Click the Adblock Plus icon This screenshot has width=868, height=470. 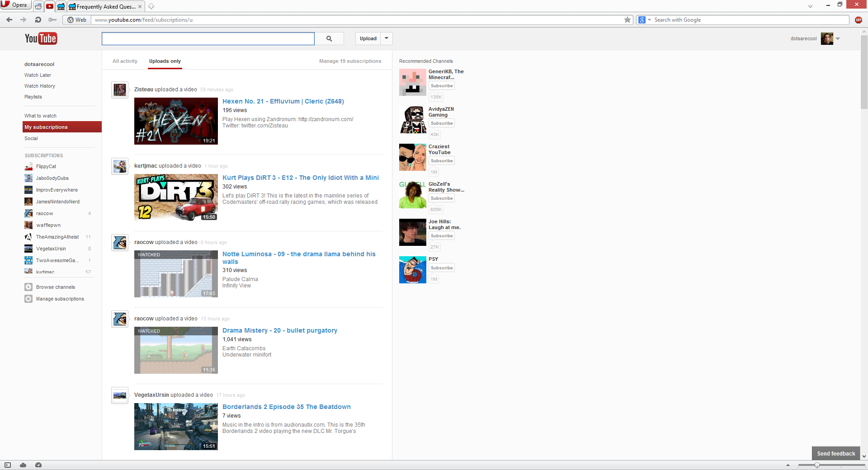[859, 20]
